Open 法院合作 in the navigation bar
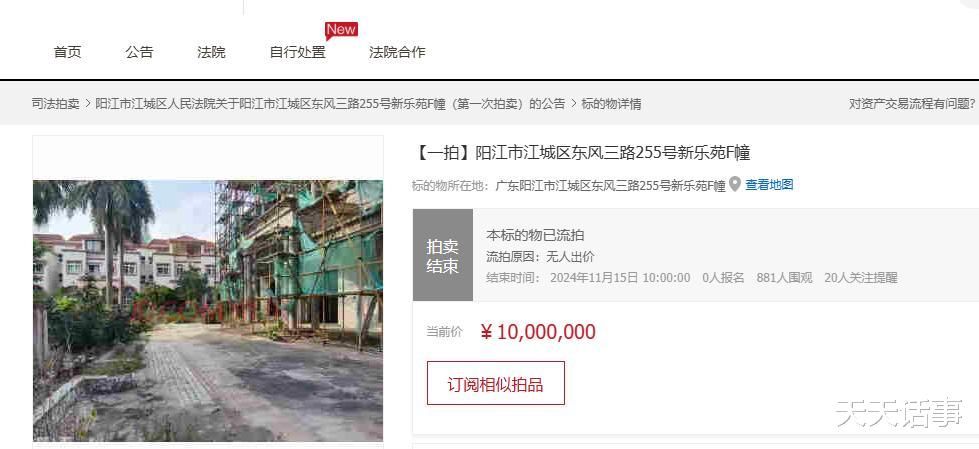 point(397,52)
